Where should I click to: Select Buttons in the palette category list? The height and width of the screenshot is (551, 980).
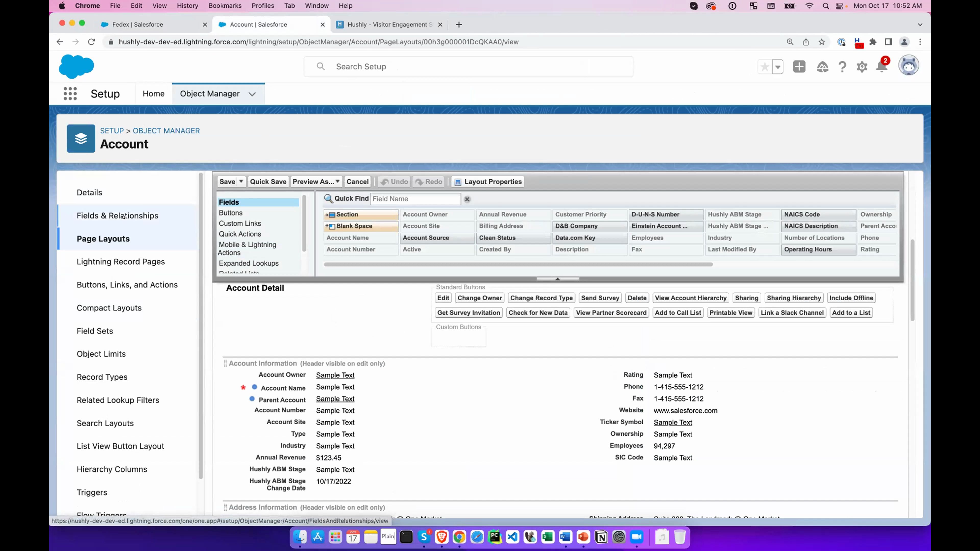click(x=230, y=213)
